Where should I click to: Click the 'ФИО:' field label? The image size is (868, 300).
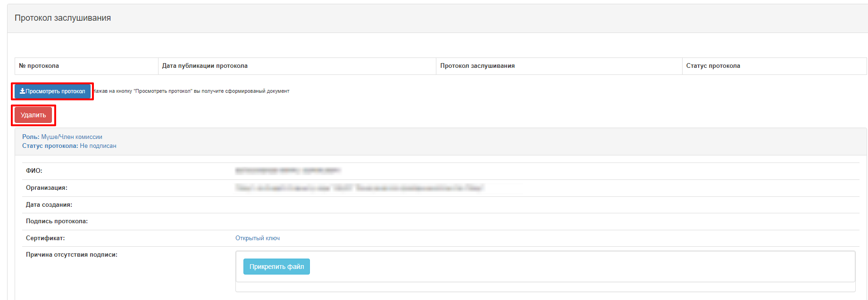(x=34, y=171)
